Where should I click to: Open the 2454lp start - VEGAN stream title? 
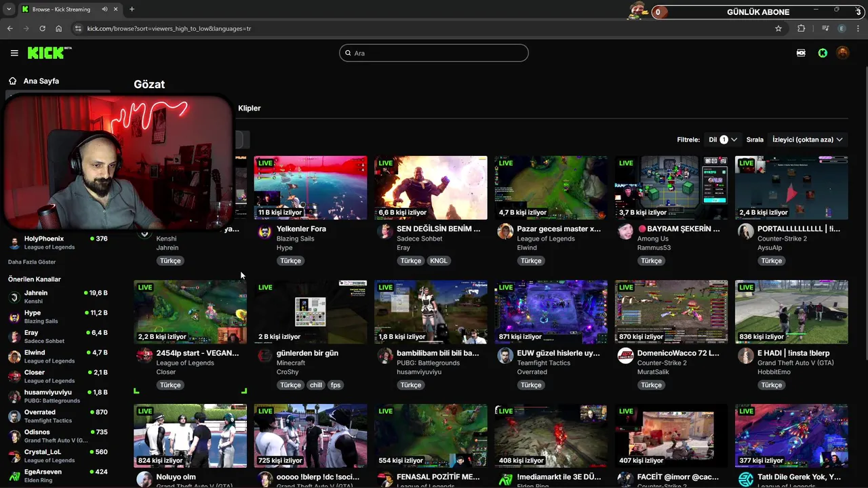pyautogui.click(x=197, y=353)
